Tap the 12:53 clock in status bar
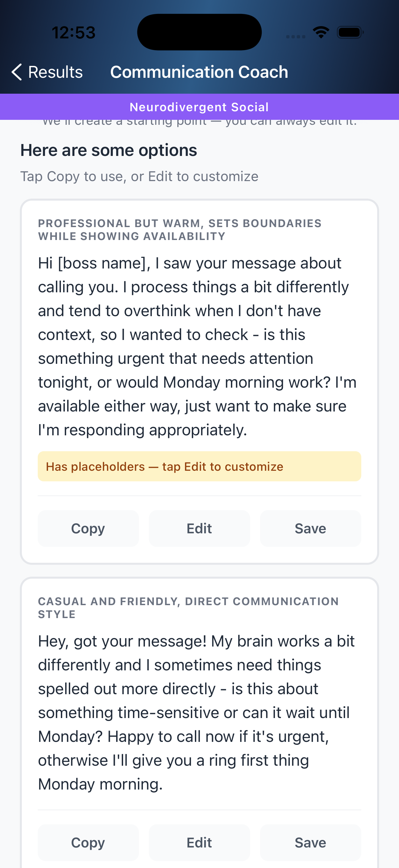Image resolution: width=399 pixels, height=868 pixels. click(x=73, y=33)
